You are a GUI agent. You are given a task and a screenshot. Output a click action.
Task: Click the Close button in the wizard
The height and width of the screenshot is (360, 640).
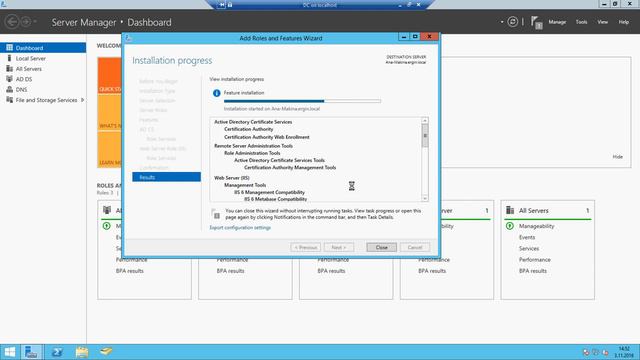pos(381,247)
